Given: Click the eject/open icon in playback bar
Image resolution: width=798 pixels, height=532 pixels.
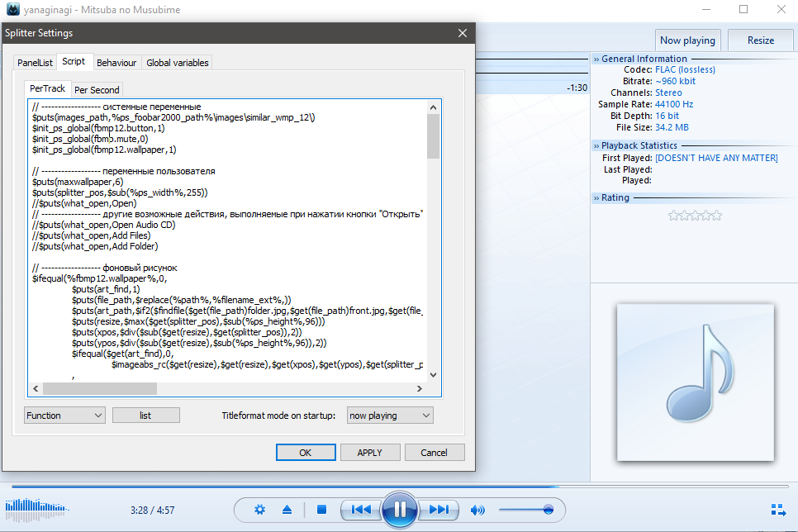Looking at the screenshot, I should tap(287, 510).
